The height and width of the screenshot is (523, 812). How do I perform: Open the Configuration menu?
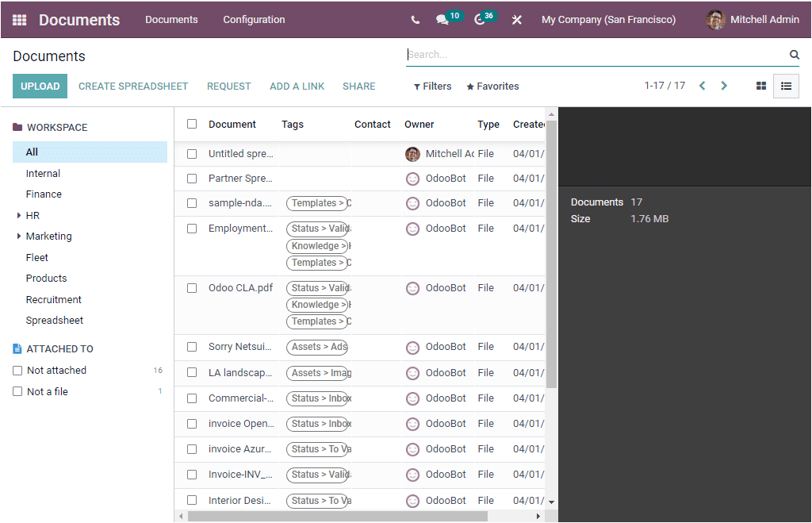tap(254, 20)
